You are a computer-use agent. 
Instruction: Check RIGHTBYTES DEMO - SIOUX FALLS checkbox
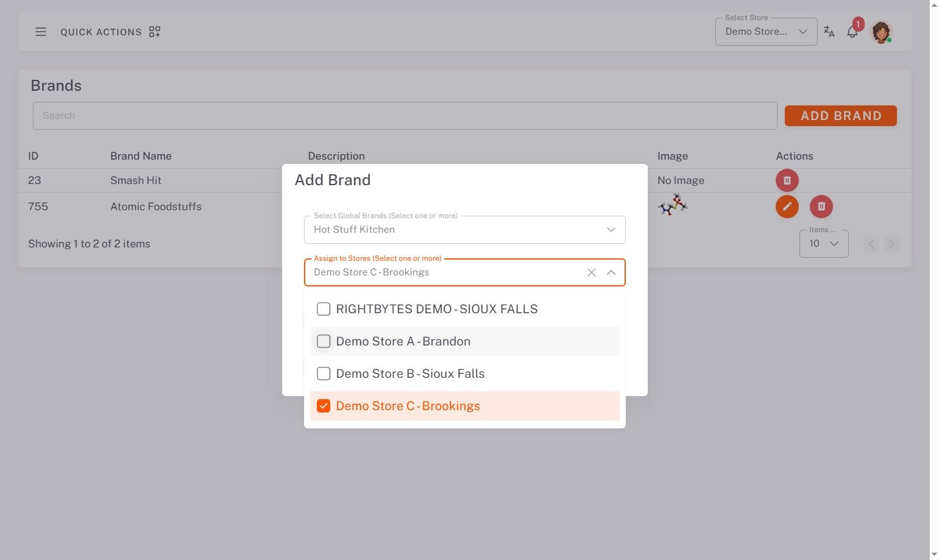coord(324,309)
